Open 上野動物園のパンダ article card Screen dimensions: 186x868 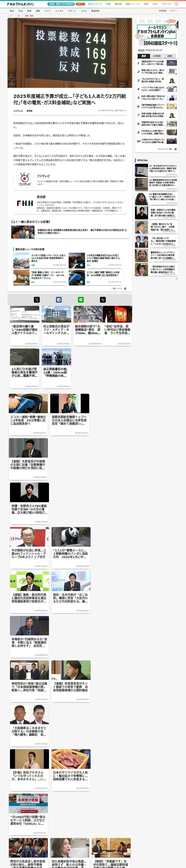click(x=71, y=548)
